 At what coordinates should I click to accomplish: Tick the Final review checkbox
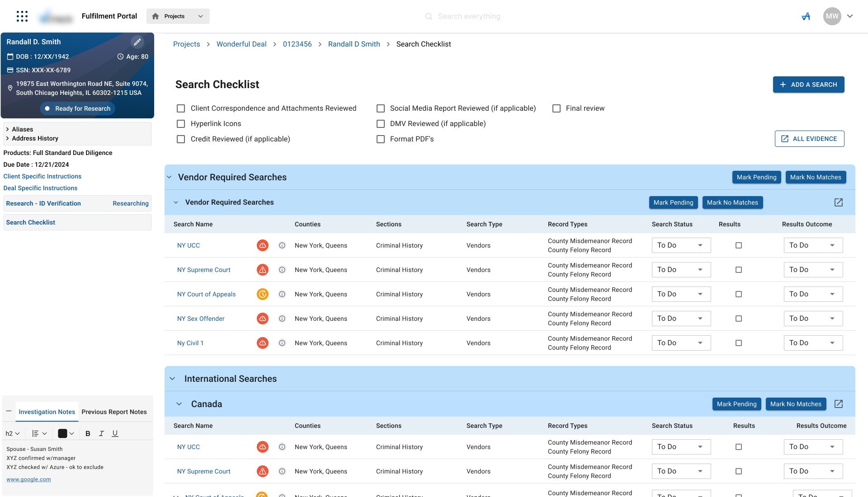click(557, 108)
